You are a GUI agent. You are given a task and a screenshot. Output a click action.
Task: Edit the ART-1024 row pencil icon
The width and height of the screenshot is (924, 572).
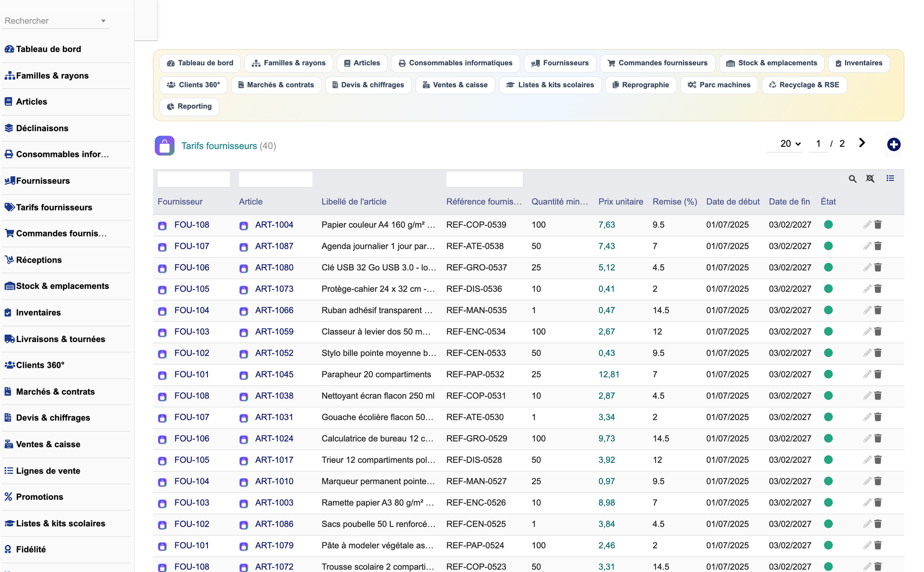pos(867,439)
